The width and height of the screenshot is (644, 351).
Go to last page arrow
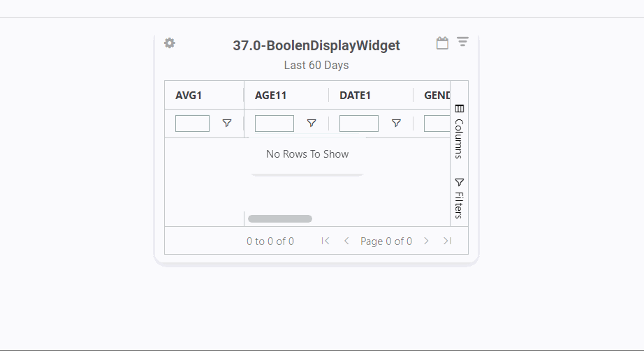(x=447, y=241)
